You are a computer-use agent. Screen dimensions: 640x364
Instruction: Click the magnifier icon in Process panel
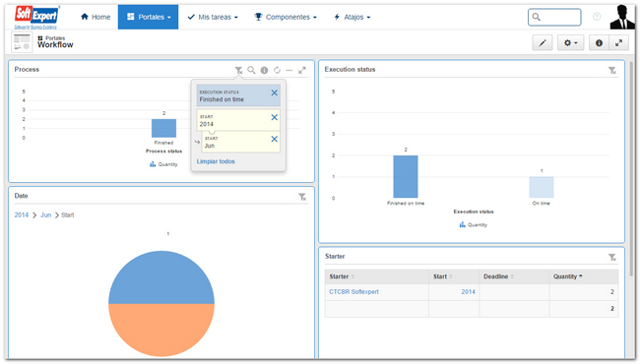click(251, 70)
